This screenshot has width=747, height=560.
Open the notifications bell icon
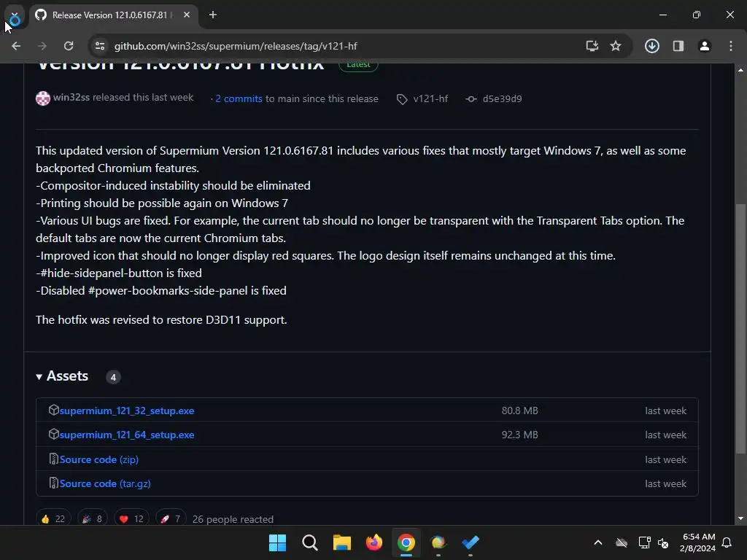(x=727, y=542)
